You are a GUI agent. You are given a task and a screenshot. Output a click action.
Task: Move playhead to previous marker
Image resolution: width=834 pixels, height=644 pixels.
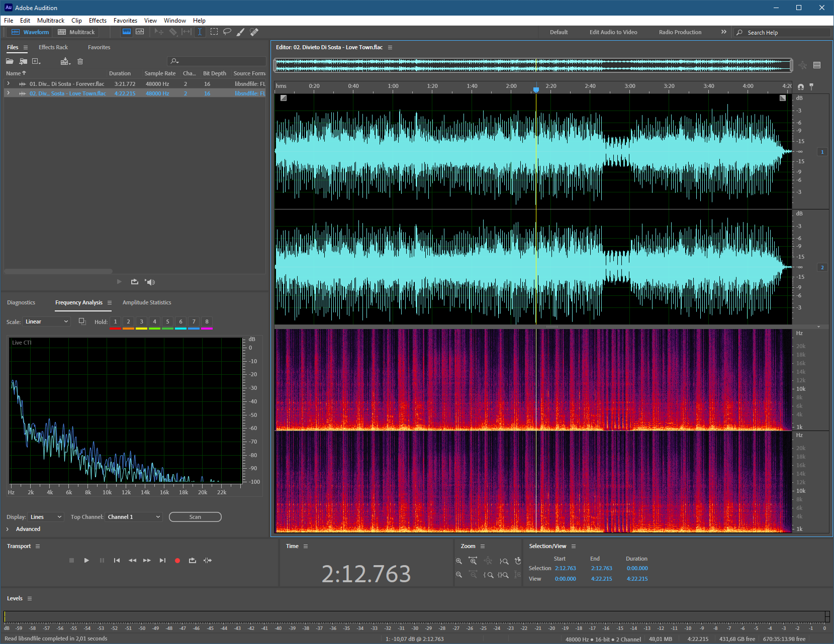coord(117,561)
